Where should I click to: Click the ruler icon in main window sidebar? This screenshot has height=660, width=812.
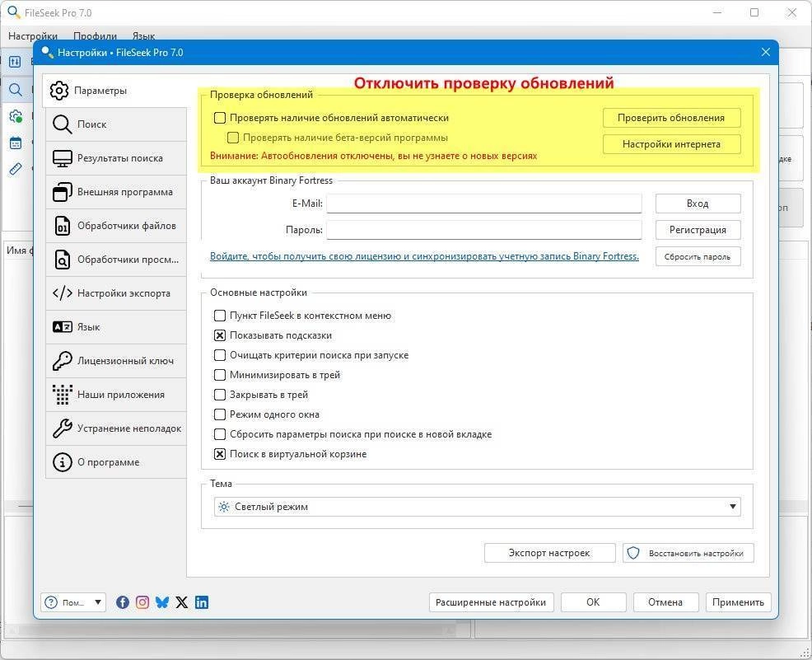point(16,169)
